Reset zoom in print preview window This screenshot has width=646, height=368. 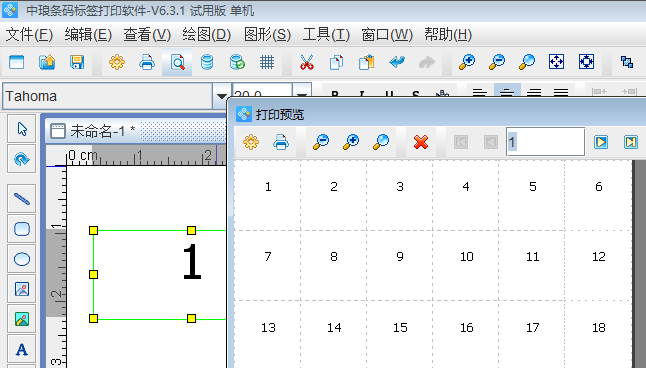pos(381,142)
